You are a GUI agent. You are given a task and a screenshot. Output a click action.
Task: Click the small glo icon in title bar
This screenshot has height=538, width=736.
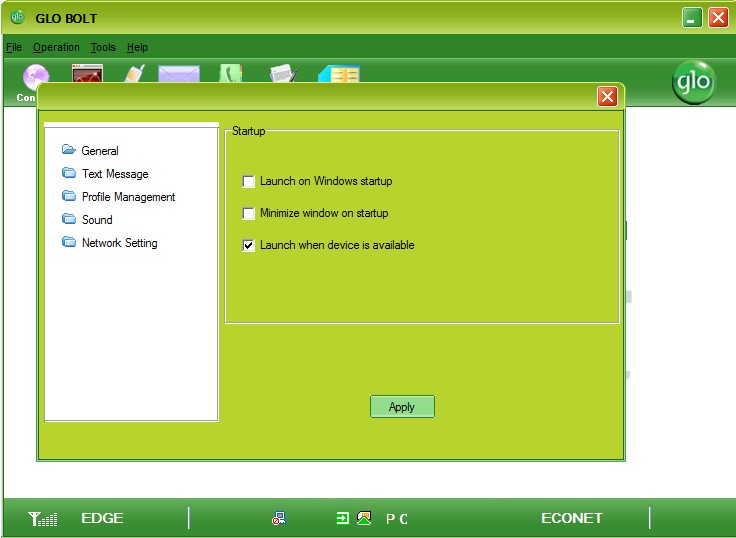tap(17, 17)
